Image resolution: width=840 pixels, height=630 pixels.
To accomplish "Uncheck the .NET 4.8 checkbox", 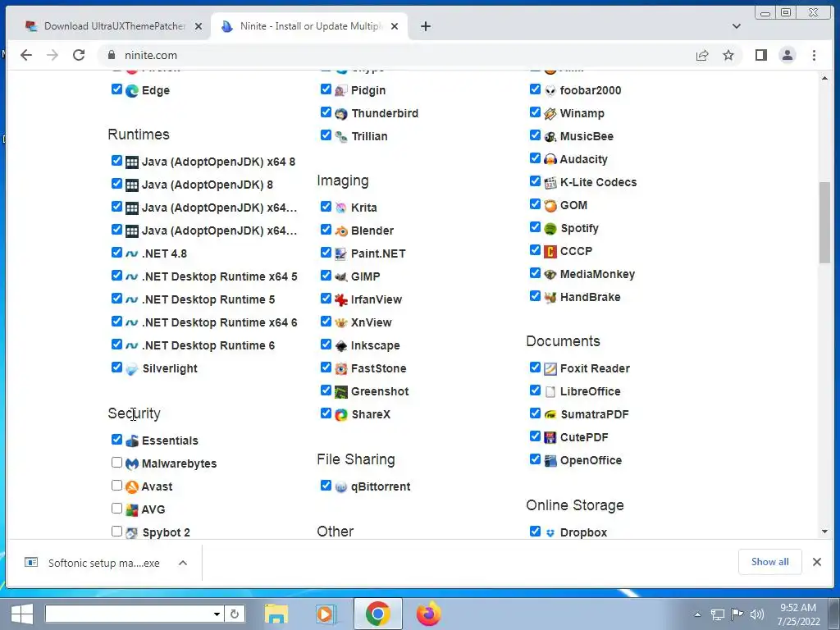I will point(116,253).
